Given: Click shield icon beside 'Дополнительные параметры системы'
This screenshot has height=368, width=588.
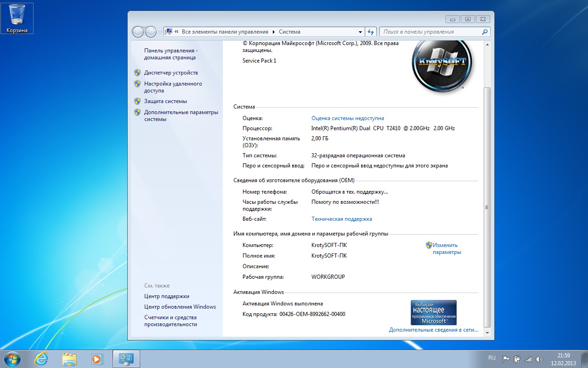Looking at the screenshot, I should click(137, 112).
